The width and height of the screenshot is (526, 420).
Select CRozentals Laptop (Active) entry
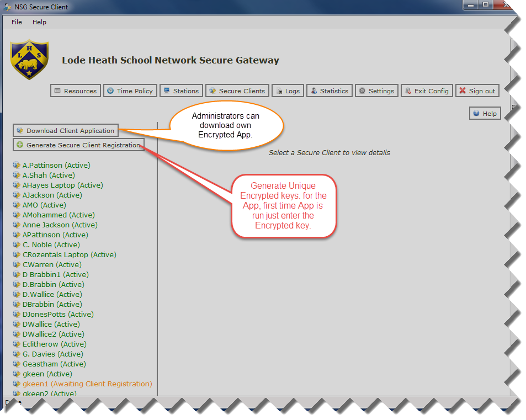click(69, 254)
